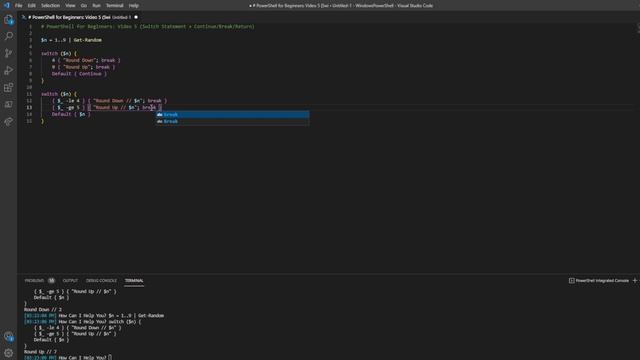Click the comment text on line 1
This screenshot has height=360, width=640.
(148, 27)
